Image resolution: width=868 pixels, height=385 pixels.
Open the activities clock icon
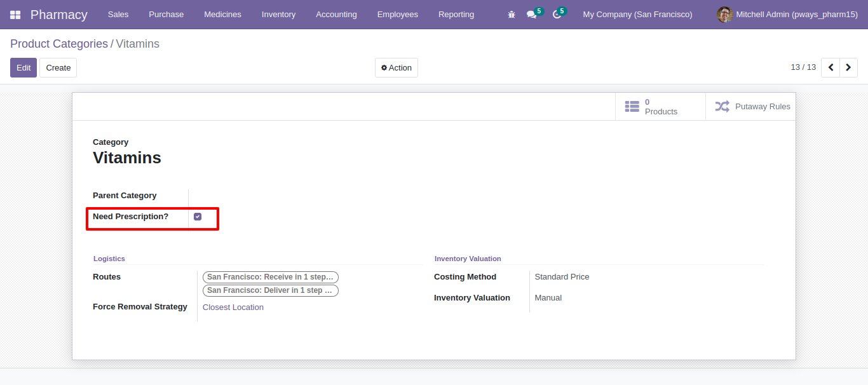(557, 15)
